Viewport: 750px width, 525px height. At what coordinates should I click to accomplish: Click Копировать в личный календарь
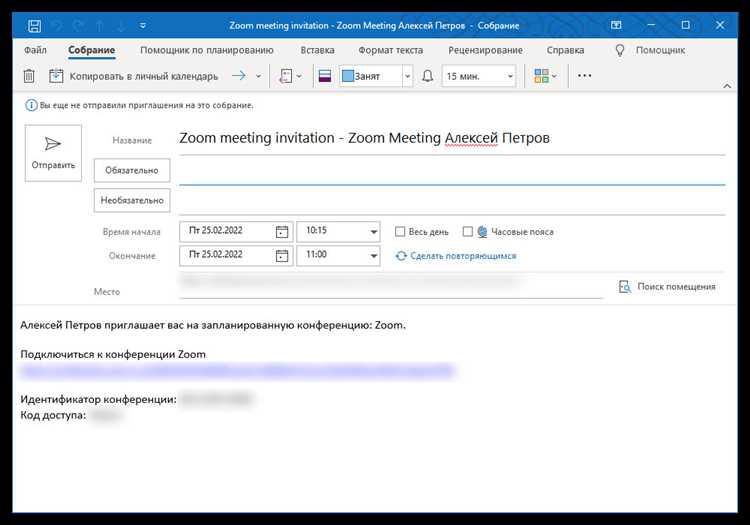(134, 76)
